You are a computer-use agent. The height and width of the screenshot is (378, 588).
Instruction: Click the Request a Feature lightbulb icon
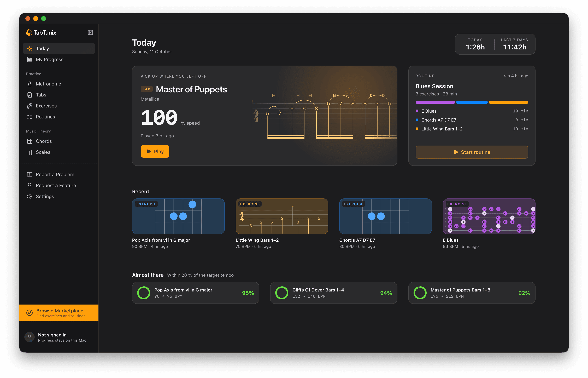tap(30, 186)
